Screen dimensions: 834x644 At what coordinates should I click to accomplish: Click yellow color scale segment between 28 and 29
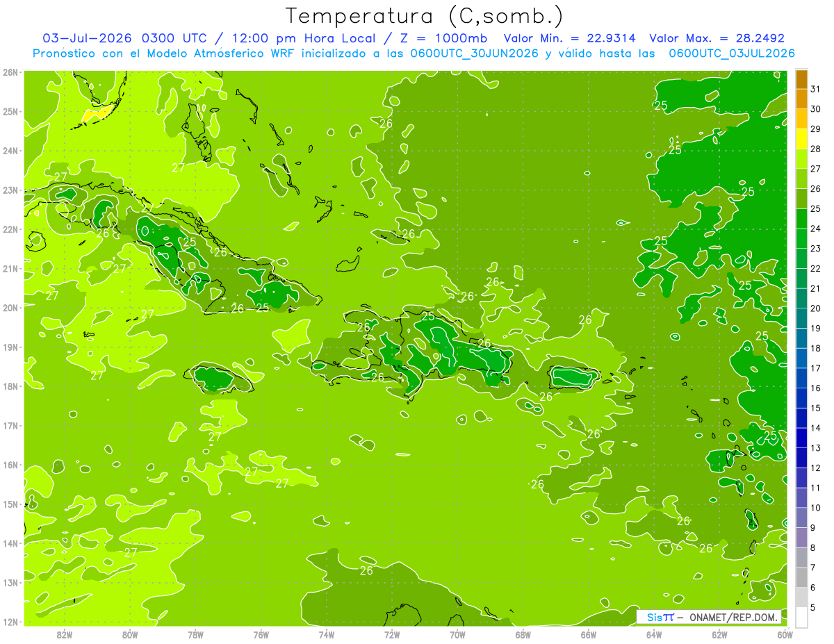tap(801, 139)
